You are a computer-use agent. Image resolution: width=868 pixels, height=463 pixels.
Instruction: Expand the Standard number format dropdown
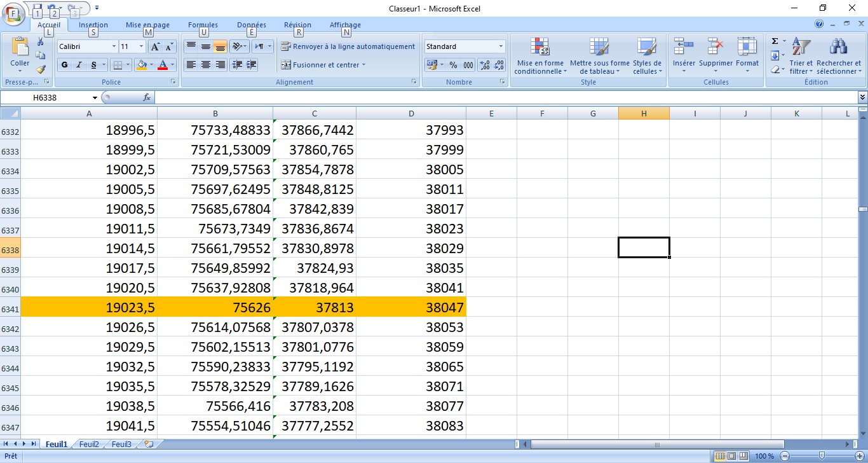tap(501, 46)
